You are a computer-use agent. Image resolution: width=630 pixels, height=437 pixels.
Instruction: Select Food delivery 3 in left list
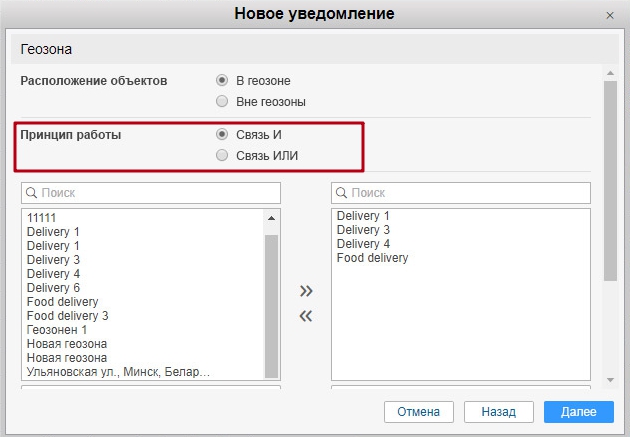point(68,316)
